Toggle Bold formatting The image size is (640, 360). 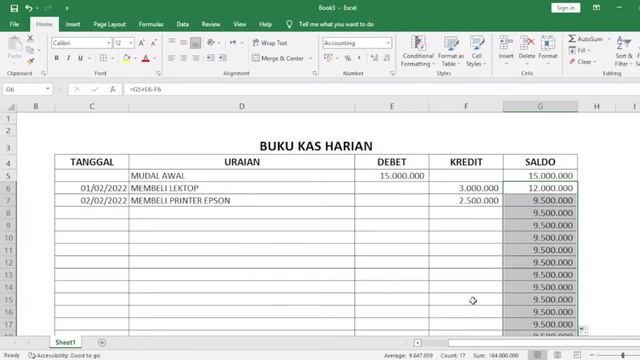pos(56,58)
